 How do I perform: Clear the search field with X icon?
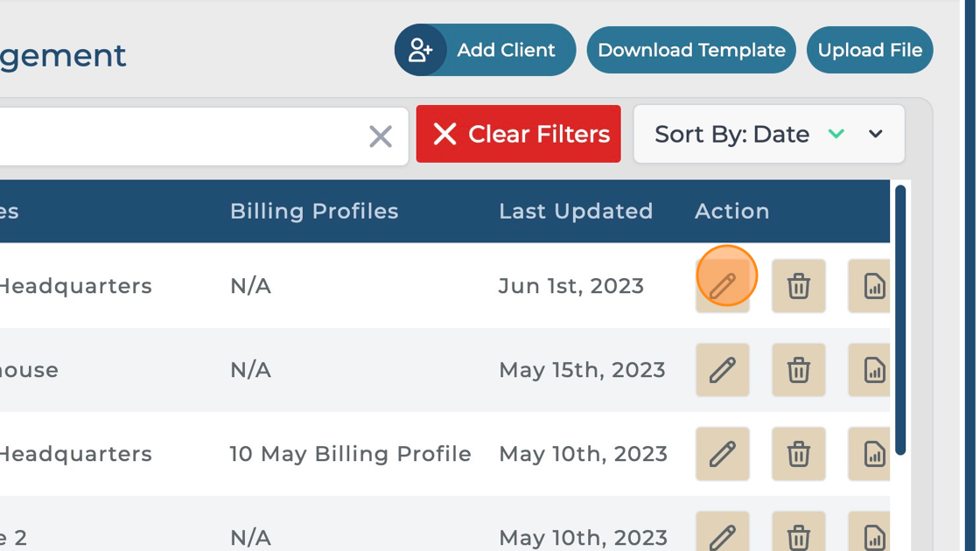[x=381, y=136]
